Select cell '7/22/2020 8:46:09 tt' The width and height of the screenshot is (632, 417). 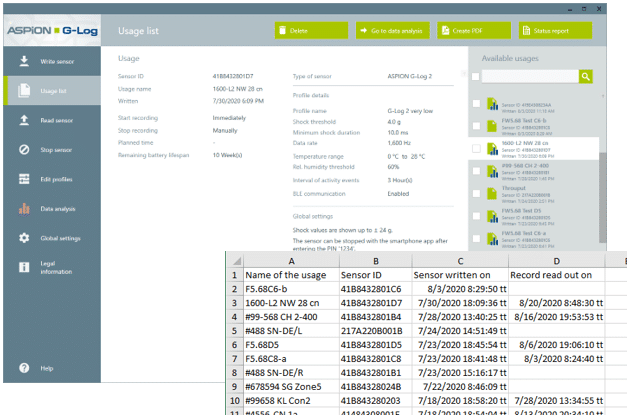pos(460,387)
